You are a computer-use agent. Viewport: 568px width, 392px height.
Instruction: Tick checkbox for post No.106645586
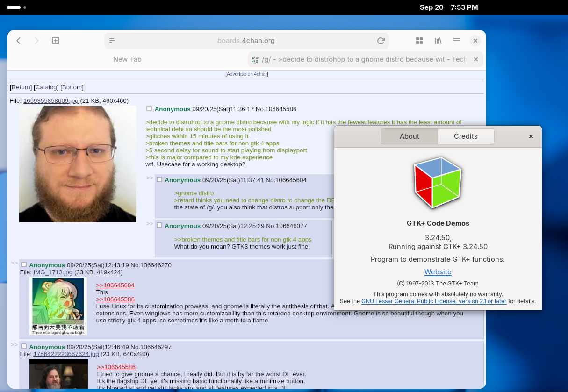pyautogui.click(x=149, y=108)
